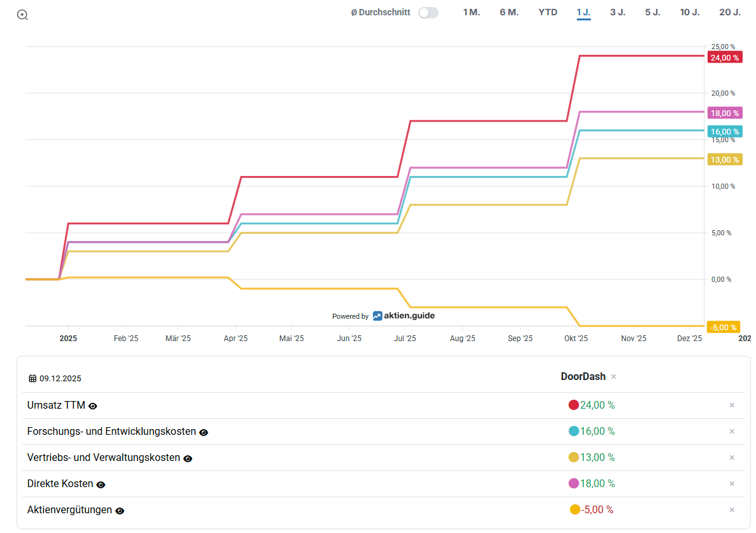
Task: Select the 20 J. time range
Action: tap(729, 12)
